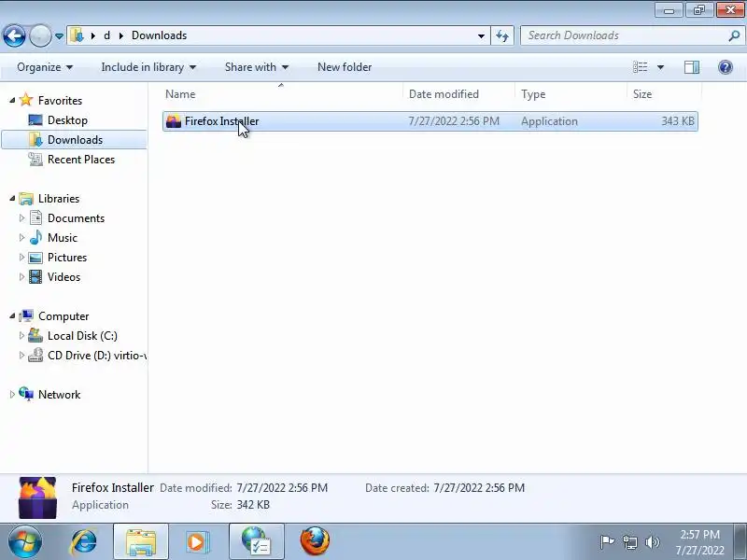Select the Downloads breadcrumb in address bar

(159, 35)
